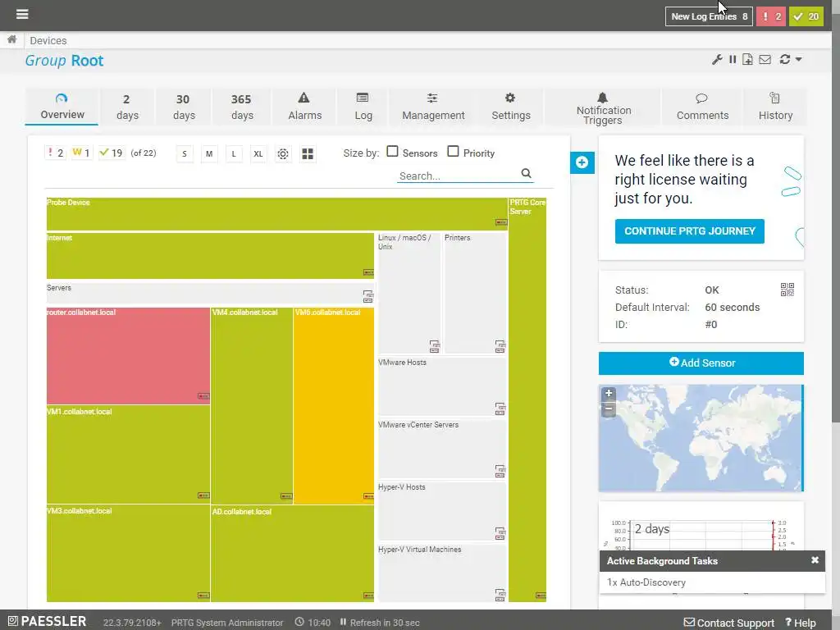The height and width of the screenshot is (630, 840).
Task: Click the Hyper-V Hosts group icon
Action: 500,533
